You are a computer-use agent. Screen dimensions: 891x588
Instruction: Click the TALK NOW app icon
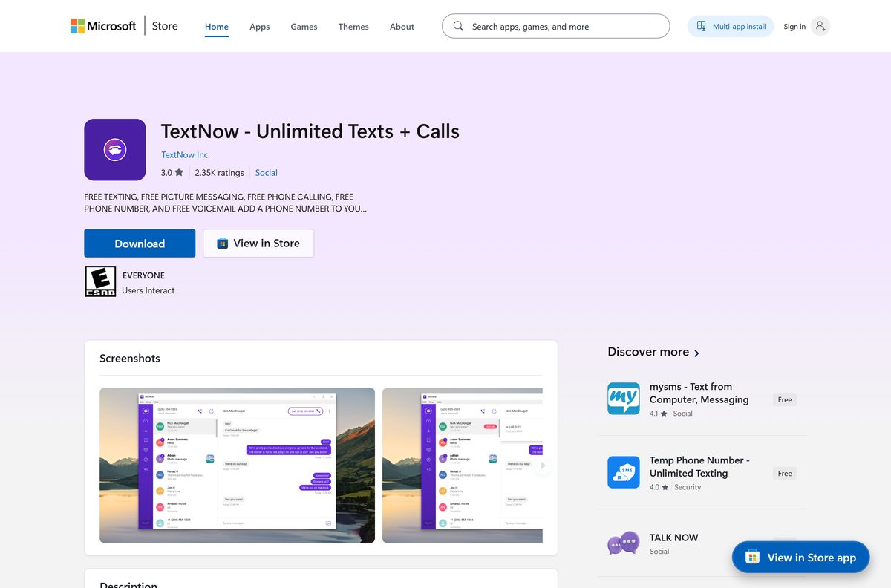pyautogui.click(x=623, y=543)
